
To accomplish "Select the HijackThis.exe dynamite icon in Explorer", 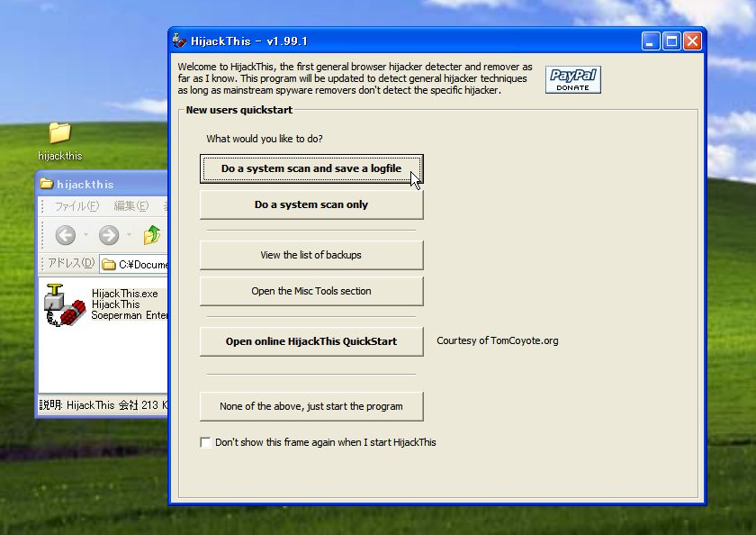I will pos(64,304).
